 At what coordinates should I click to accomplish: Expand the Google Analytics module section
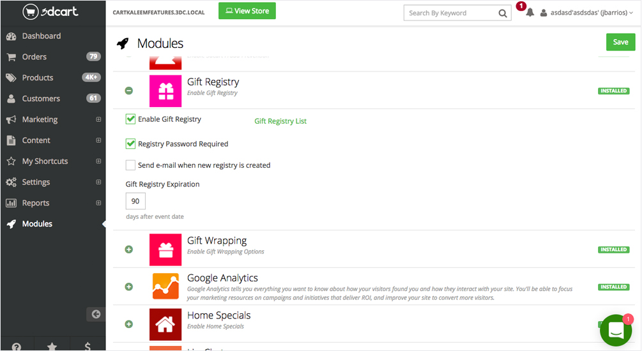pos(129,287)
